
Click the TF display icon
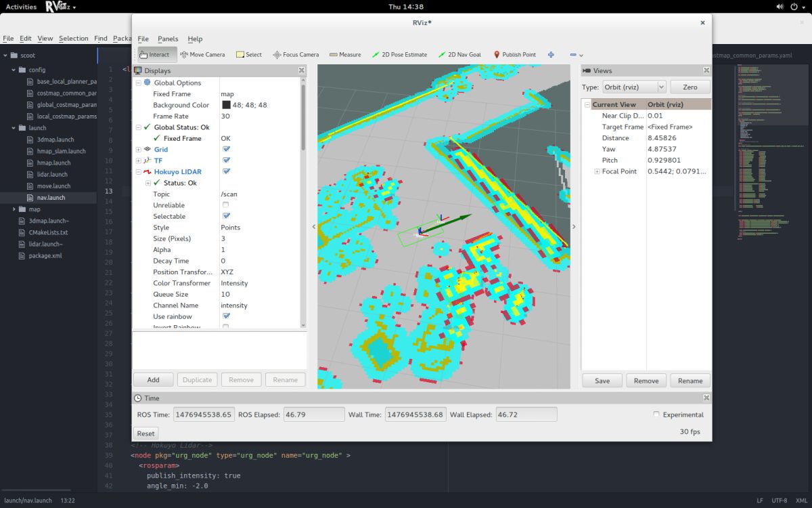(148, 161)
